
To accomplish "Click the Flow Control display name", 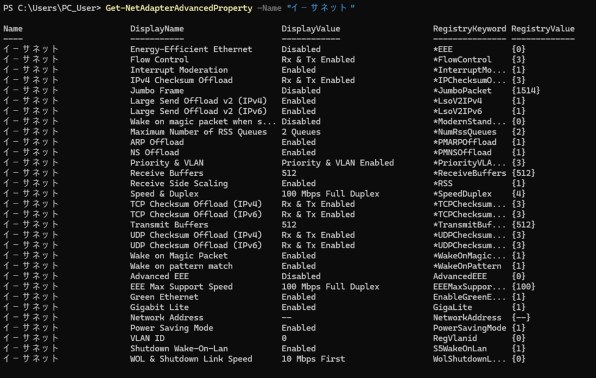I will 159,60.
